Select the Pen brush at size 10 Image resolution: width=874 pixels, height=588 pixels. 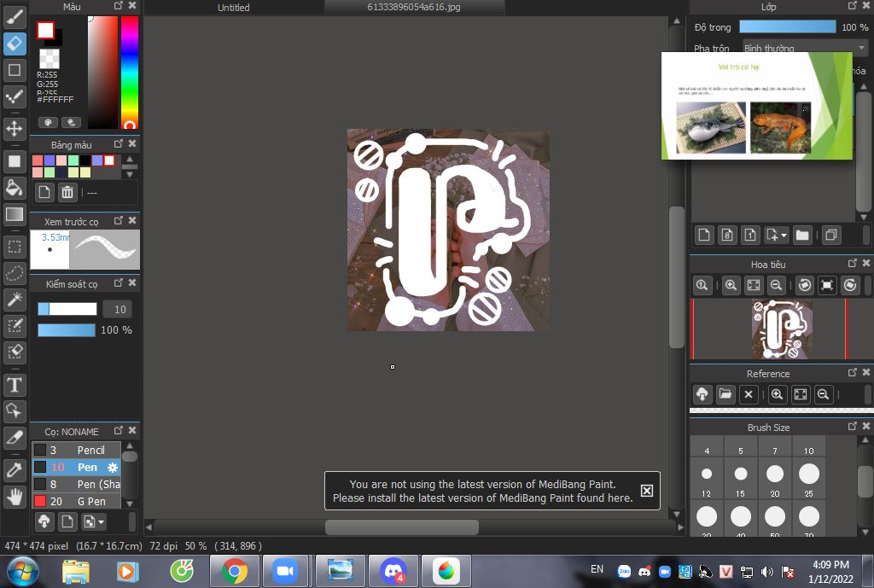tap(76, 467)
